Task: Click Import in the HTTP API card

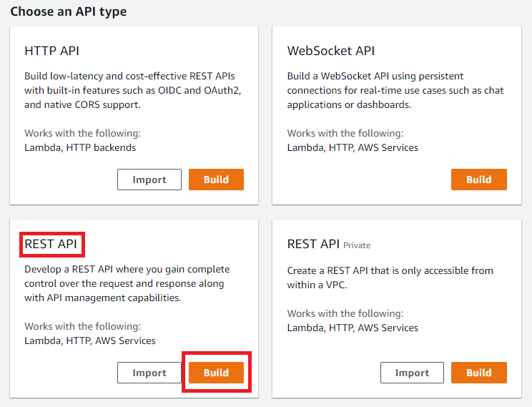Action: 149,180
